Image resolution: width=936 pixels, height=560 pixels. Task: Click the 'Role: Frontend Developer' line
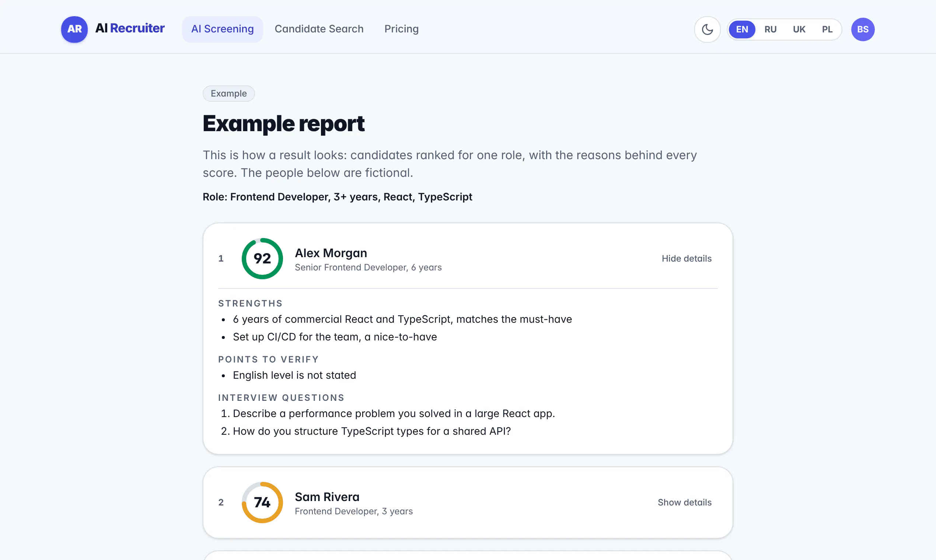[338, 197]
